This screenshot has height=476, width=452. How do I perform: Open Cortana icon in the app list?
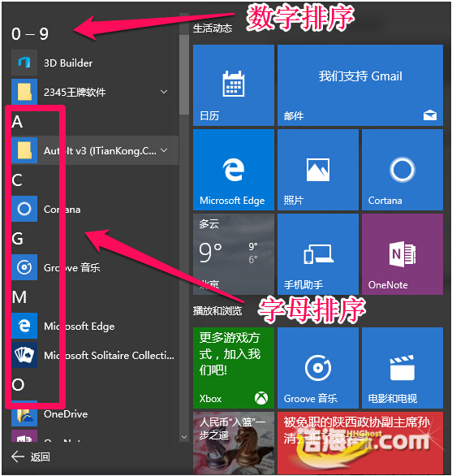click(24, 209)
